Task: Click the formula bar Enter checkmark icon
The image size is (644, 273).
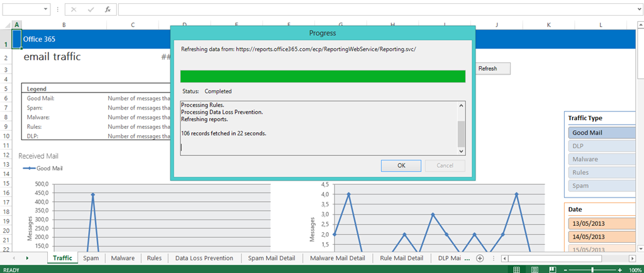Action: (91, 9)
